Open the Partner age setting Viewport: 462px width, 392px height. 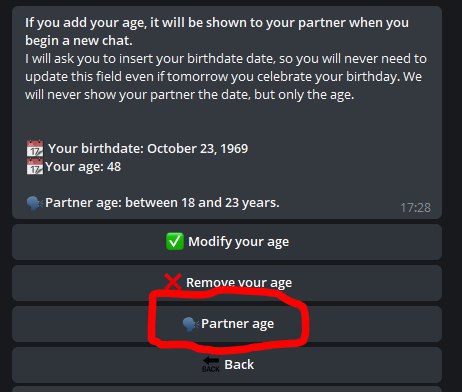(x=227, y=324)
